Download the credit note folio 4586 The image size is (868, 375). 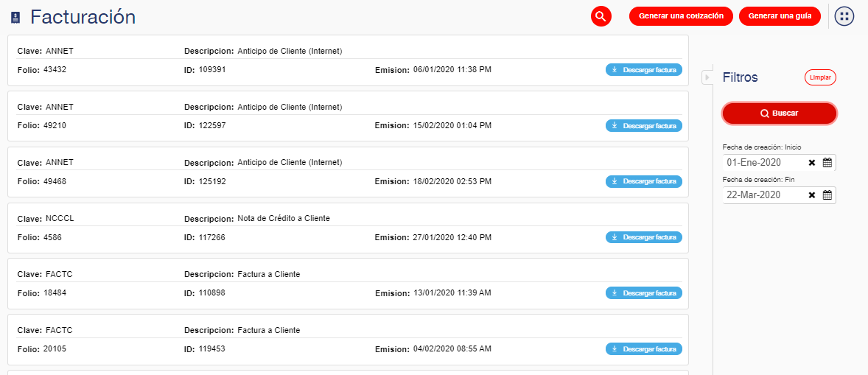click(x=643, y=237)
